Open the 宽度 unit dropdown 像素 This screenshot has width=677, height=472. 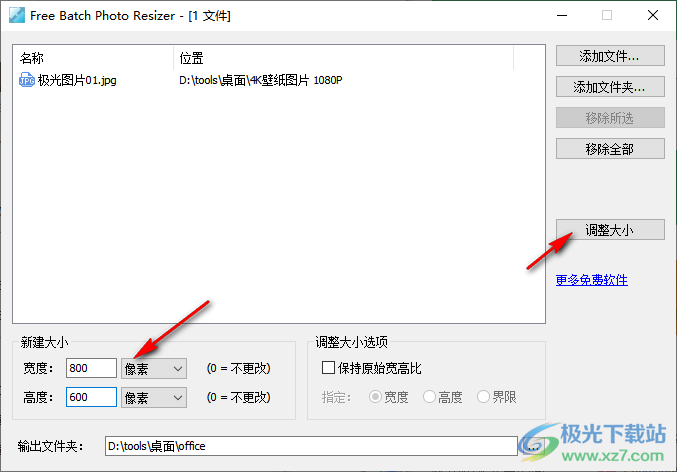154,368
